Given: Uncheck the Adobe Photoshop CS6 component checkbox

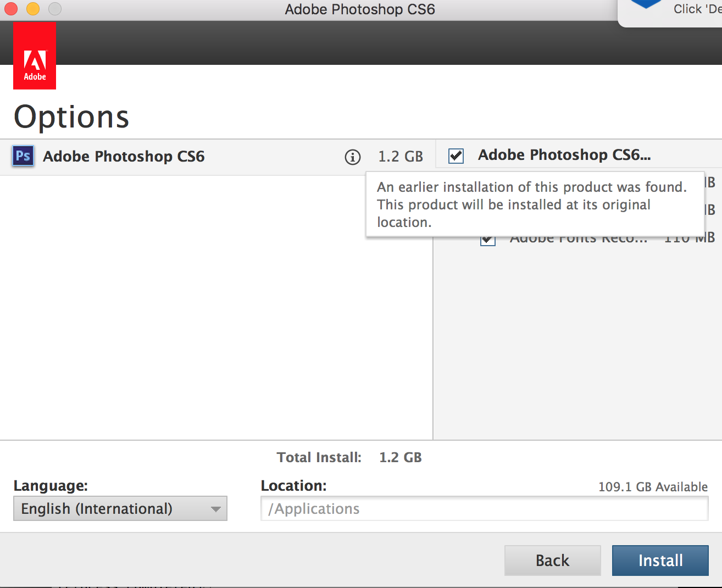Looking at the screenshot, I should [456, 156].
